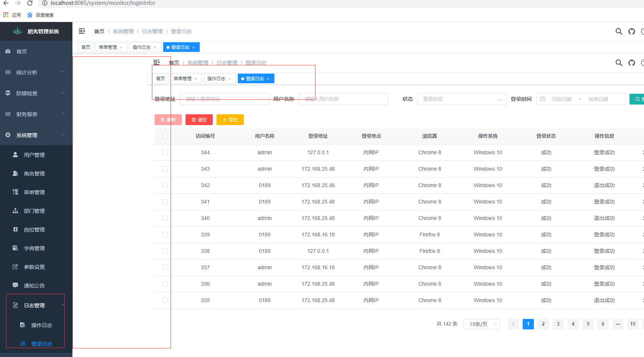Click the 首页 dashboard icon in sidebar
The height and width of the screenshot is (357, 644).
click(x=8, y=51)
